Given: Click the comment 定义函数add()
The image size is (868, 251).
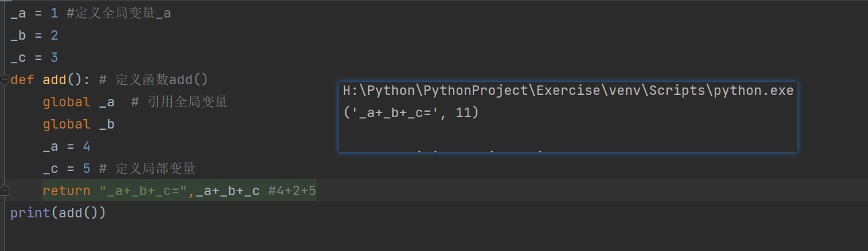Looking at the screenshot, I should tap(154, 79).
